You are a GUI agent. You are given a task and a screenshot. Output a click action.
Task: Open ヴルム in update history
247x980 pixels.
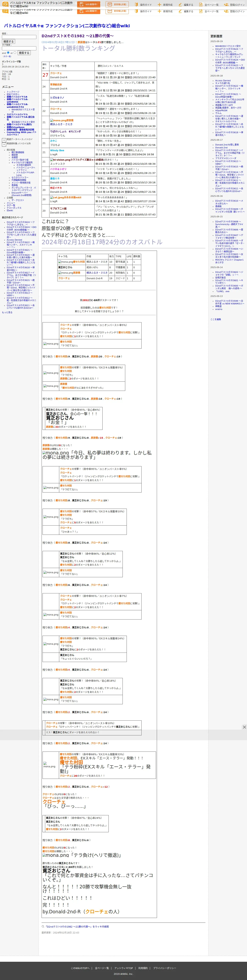tap(218, 113)
